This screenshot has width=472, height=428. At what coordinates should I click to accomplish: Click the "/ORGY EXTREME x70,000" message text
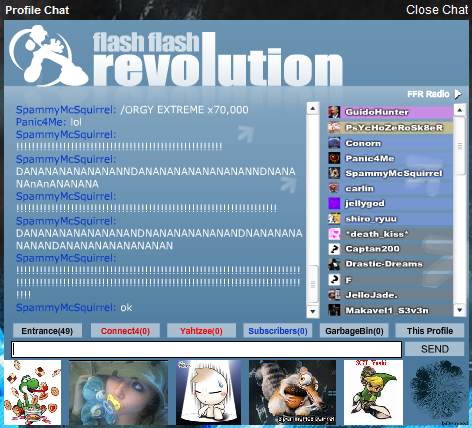click(x=184, y=110)
